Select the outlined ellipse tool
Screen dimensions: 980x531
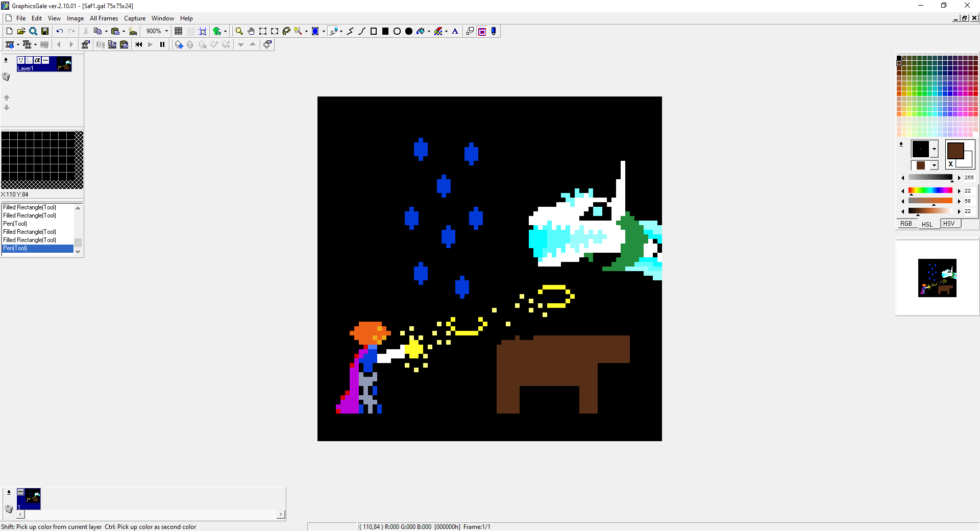[x=397, y=31]
